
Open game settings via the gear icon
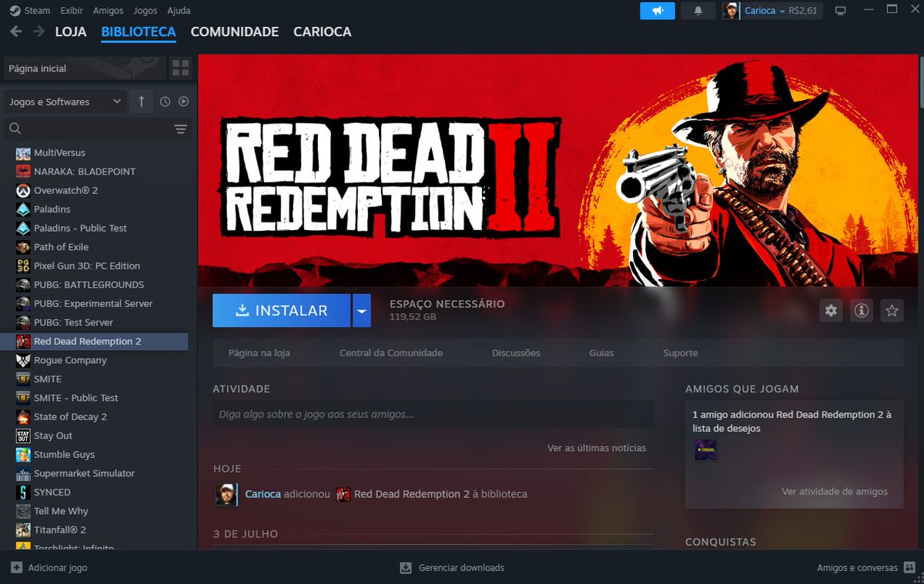coord(830,310)
